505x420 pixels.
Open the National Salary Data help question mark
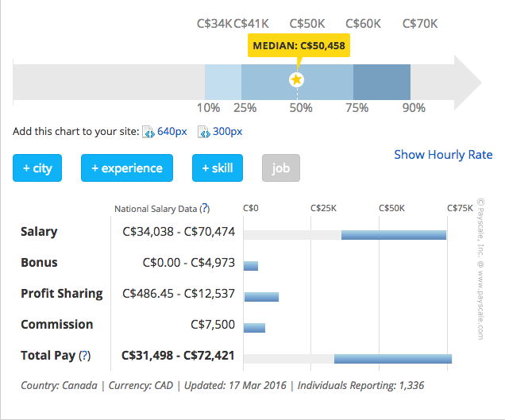(x=205, y=209)
